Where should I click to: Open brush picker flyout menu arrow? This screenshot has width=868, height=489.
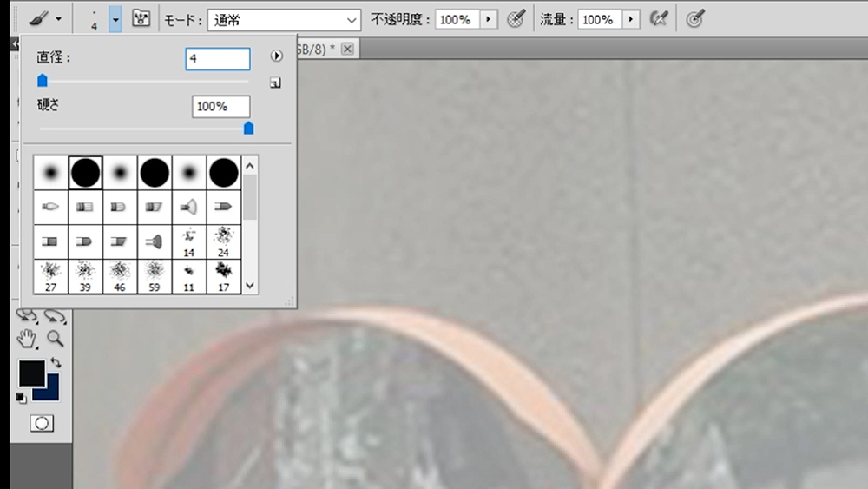click(x=277, y=56)
